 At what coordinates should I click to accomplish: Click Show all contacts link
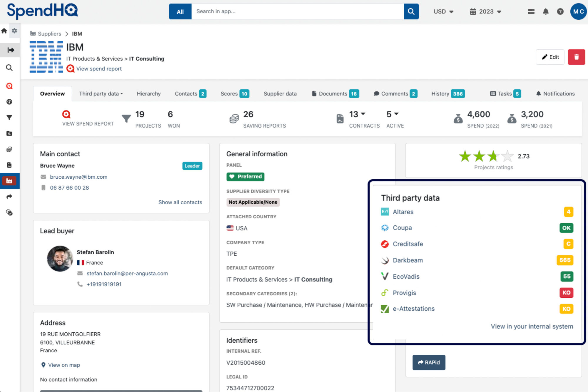(180, 202)
